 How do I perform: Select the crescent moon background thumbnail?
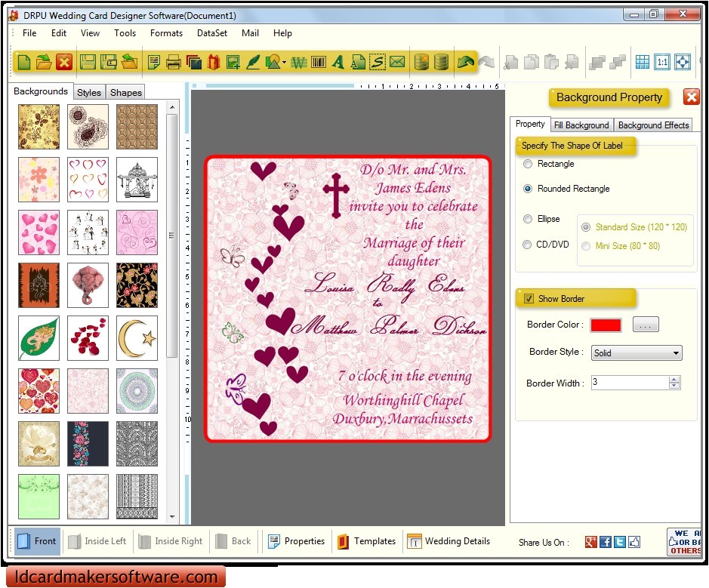pyautogui.click(x=137, y=337)
